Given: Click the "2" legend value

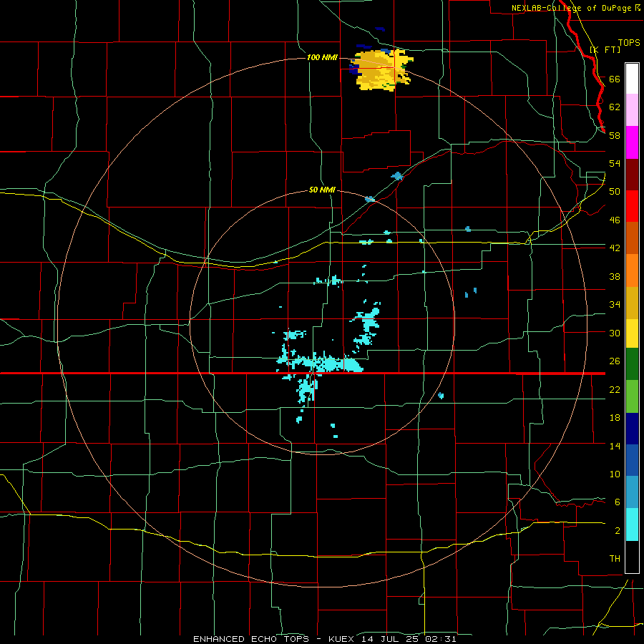Looking at the screenshot, I should coord(618,531).
